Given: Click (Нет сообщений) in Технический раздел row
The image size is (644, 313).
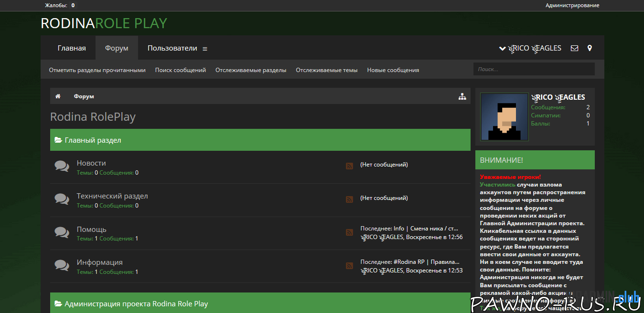Looking at the screenshot, I should [x=384, y=198].
